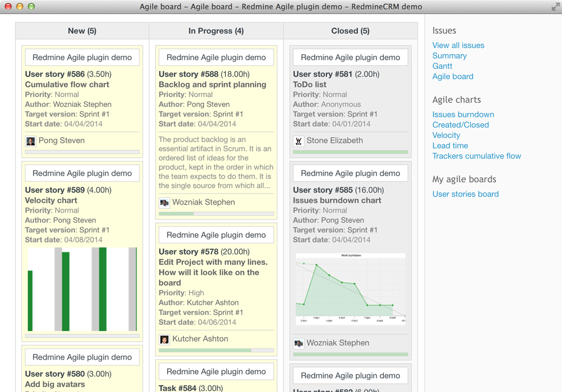
Task: Open the Velocity chart thumbnail on story #589
Action: click(x=82, y=289)
